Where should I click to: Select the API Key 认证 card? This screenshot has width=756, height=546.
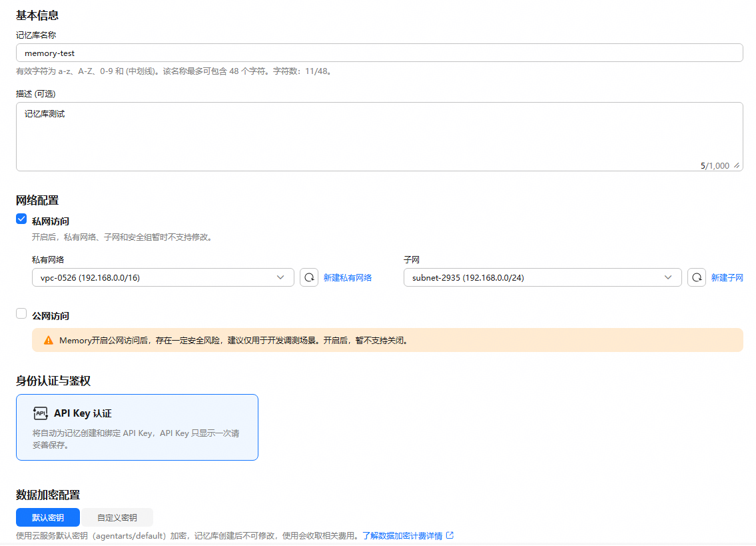[137, 427]
